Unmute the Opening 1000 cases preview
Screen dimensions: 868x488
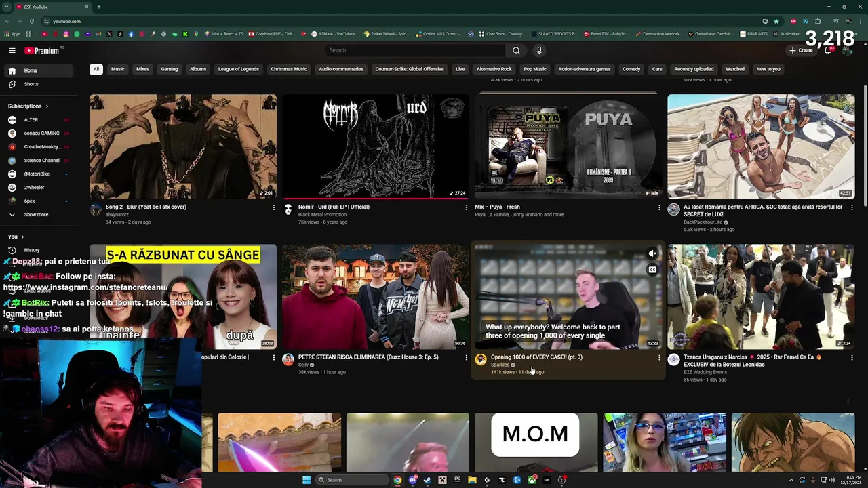tap(652, 253)
